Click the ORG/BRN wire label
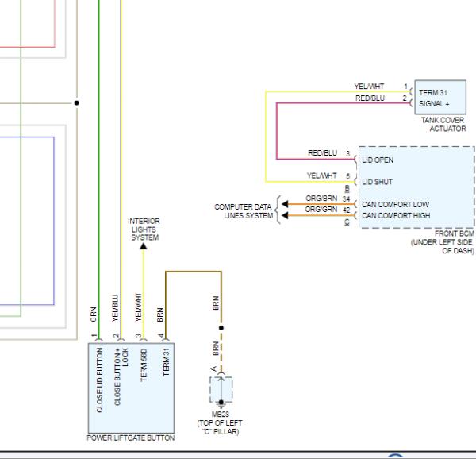This screenshot has height=459, width=476. click(321, 198)
